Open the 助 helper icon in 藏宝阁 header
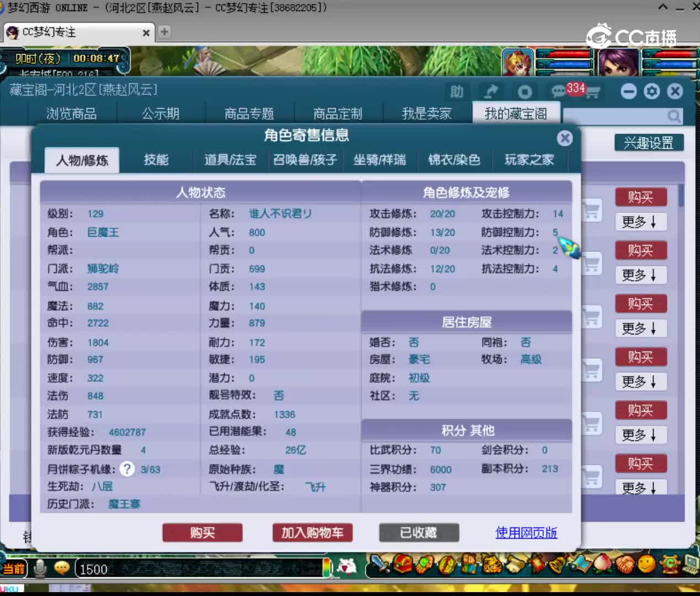The width and height of the screenshot is (700, 596). tap(457, 91)
